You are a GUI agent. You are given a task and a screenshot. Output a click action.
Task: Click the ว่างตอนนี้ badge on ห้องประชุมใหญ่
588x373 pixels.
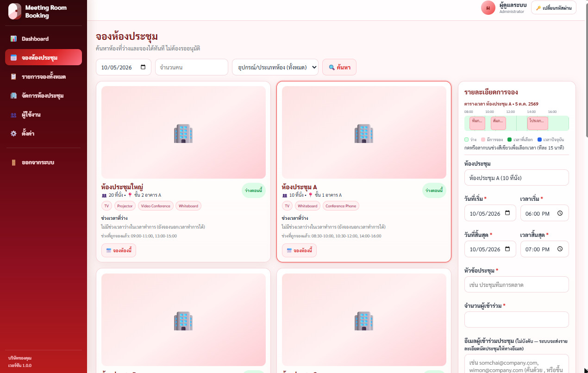tap(254, 191)
